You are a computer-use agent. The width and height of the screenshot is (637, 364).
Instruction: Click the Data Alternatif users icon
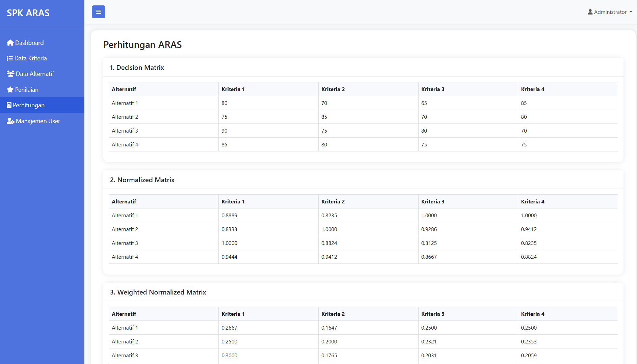(10, 74)
